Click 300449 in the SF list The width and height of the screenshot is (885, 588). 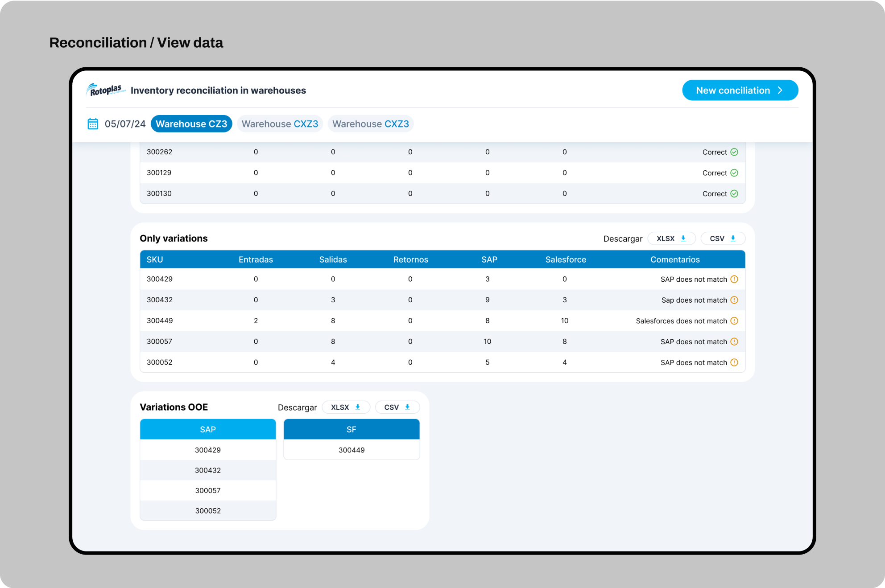tap(352, 450)
